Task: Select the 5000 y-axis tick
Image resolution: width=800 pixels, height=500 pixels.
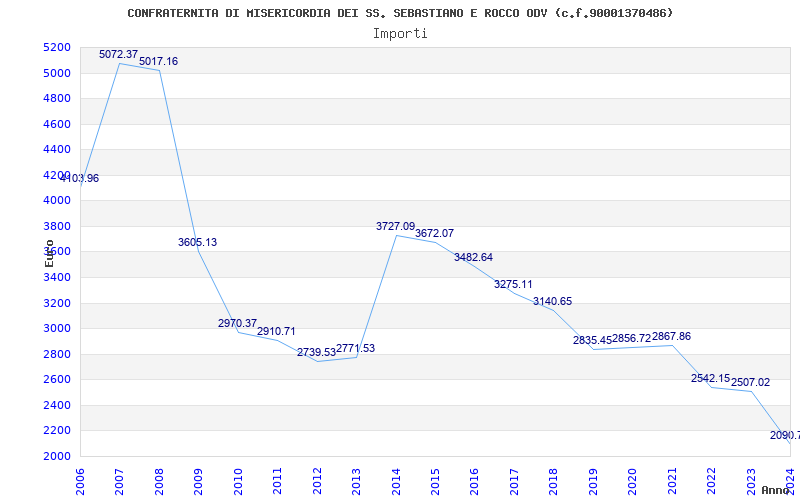Action: click(57, 73)
